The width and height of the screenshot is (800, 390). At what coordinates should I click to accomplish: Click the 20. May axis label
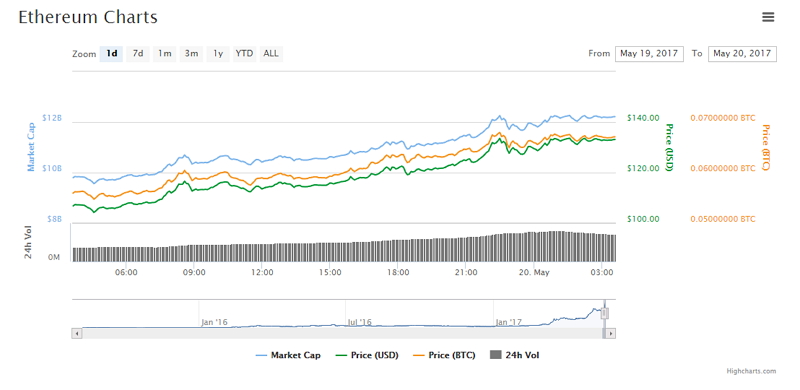(534, 272)
